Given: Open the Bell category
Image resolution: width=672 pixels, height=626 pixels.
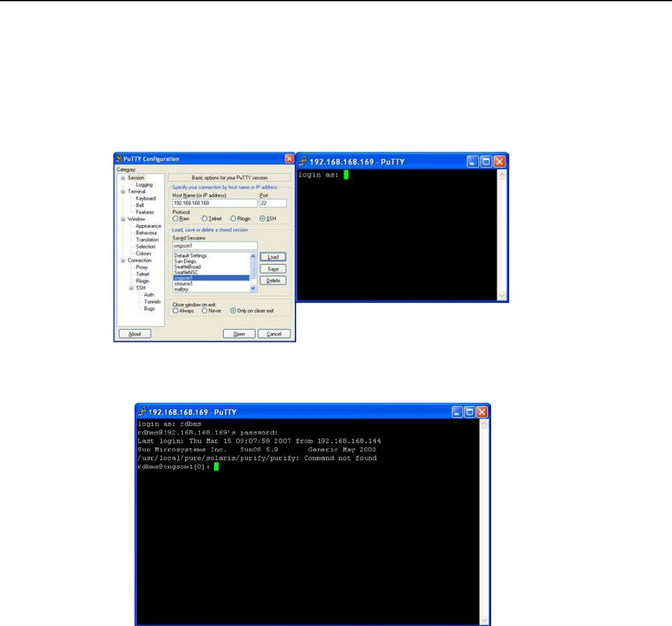Looking at the screenshot, I should click(x=140, y=205).
